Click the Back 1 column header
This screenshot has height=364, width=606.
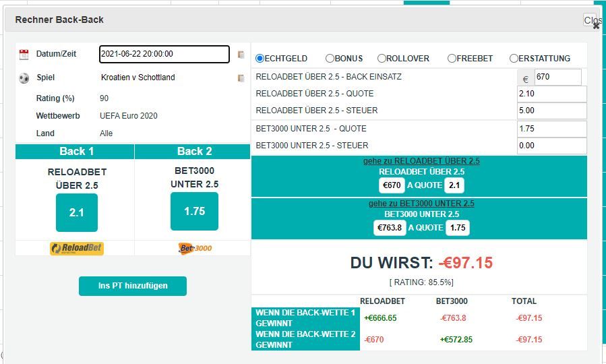click(x=75, y=152)
